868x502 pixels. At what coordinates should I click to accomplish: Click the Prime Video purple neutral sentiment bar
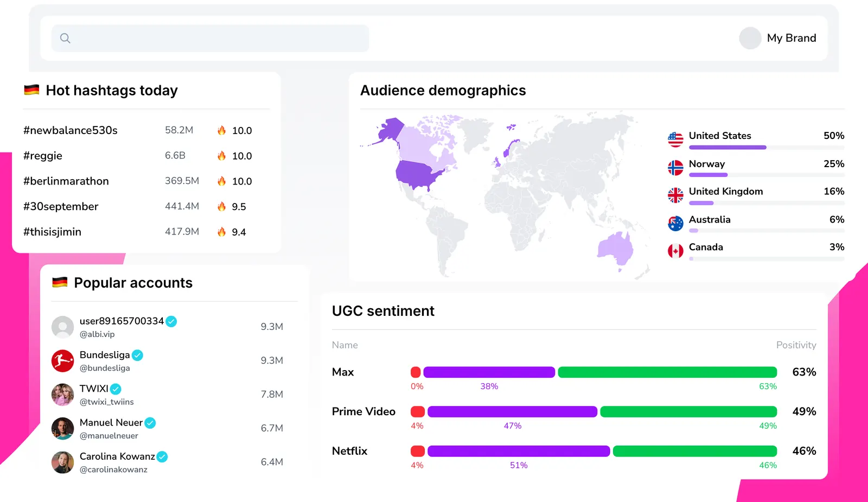click(512, 412)
